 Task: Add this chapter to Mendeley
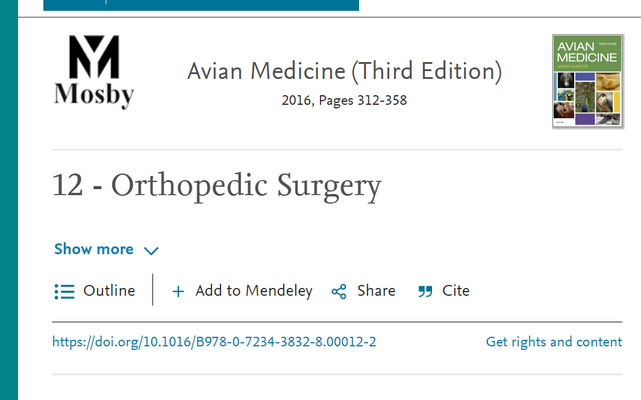pos(242,291)
